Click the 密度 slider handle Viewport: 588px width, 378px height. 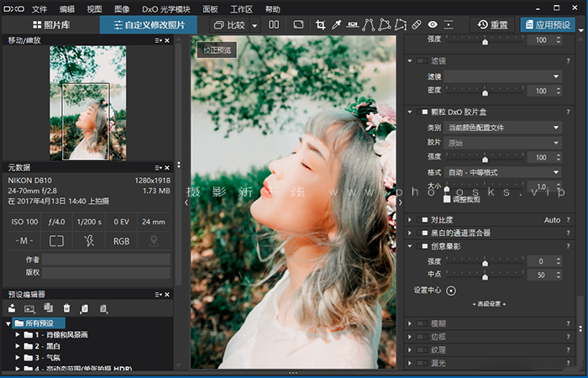pyautogui.click(x=485, y=92)
